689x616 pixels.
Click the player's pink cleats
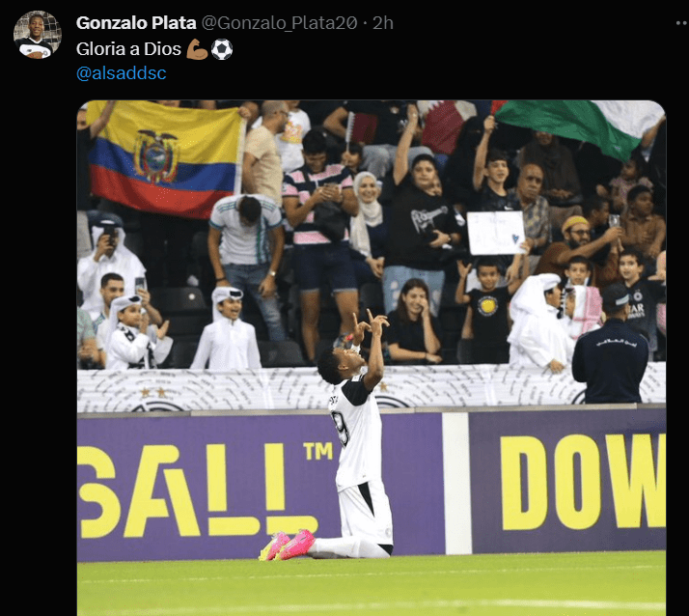287,545
